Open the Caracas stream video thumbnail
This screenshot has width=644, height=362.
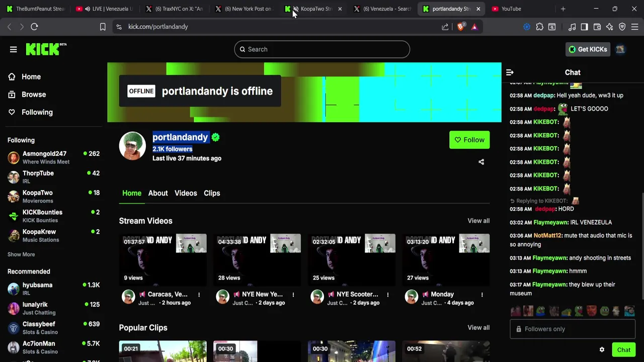(x=163, y=259)
